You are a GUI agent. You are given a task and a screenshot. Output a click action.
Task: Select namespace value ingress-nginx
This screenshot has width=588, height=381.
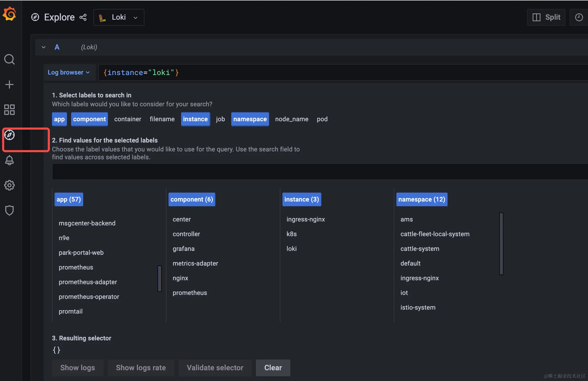pos(420,278)
